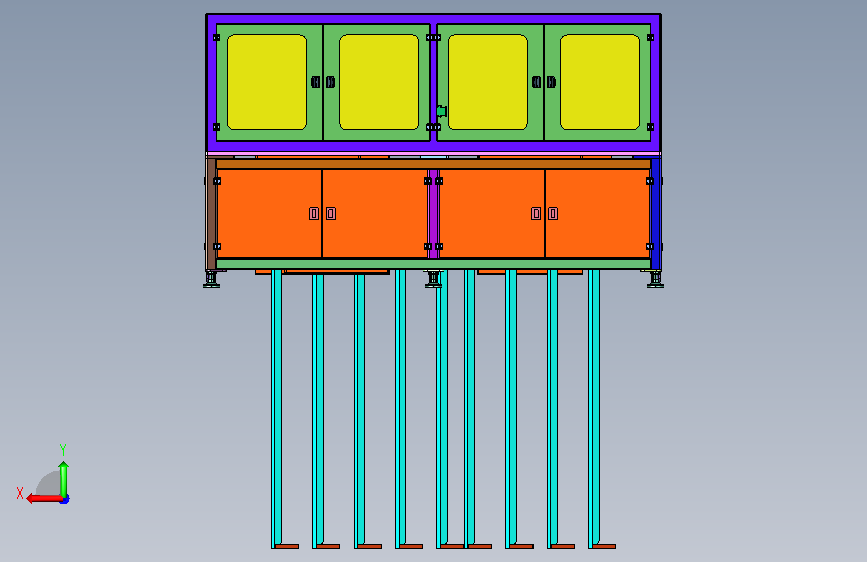Click the green Y axis arrow of the triad
Image resolution: width=867 pixels, height=562 pixels.
pyautogui.click(x=64, y=479)
